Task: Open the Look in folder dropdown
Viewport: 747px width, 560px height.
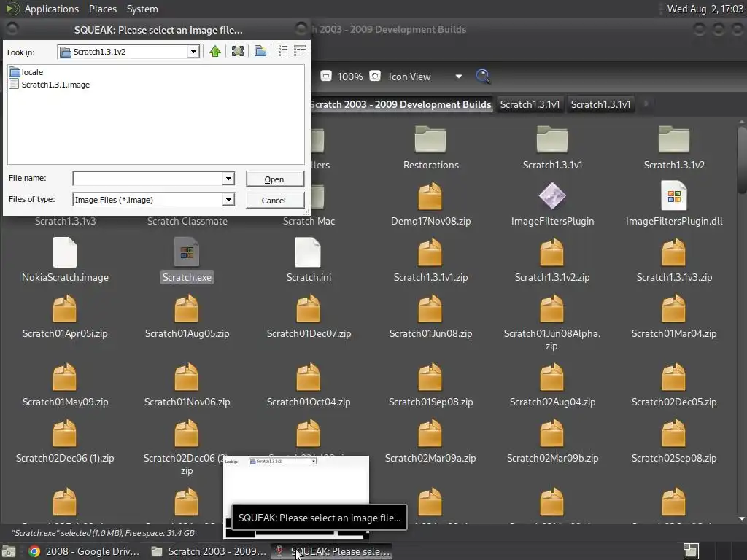Action: click(193, 52)
